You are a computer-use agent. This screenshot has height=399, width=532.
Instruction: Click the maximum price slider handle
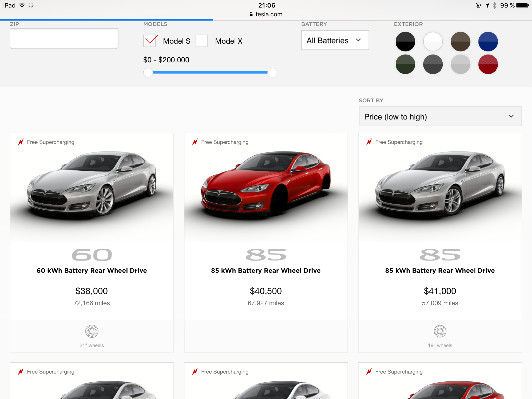pyautogui.click(x=272, y=72)
